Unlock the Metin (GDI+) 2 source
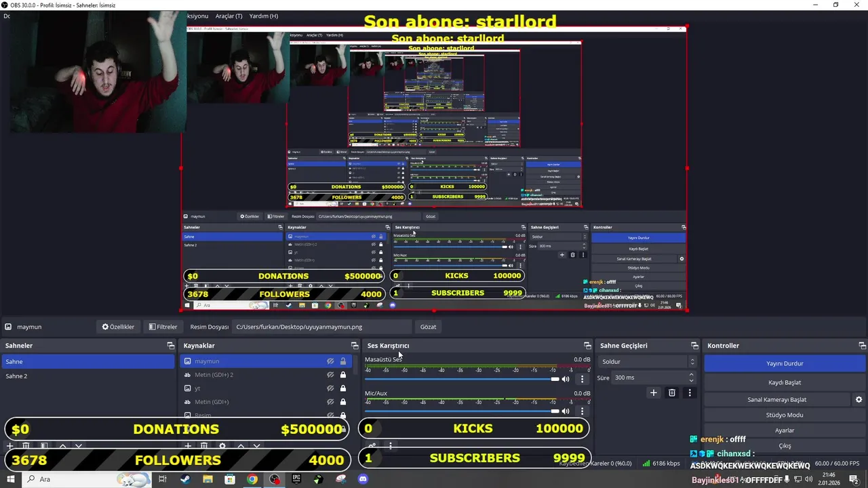Screen dimensions: 868x488 343,375
